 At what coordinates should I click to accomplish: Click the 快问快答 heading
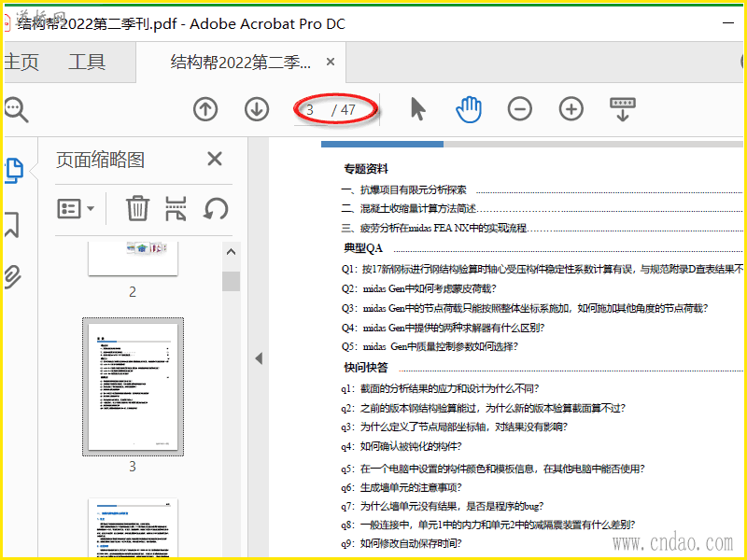pos(366,367)
